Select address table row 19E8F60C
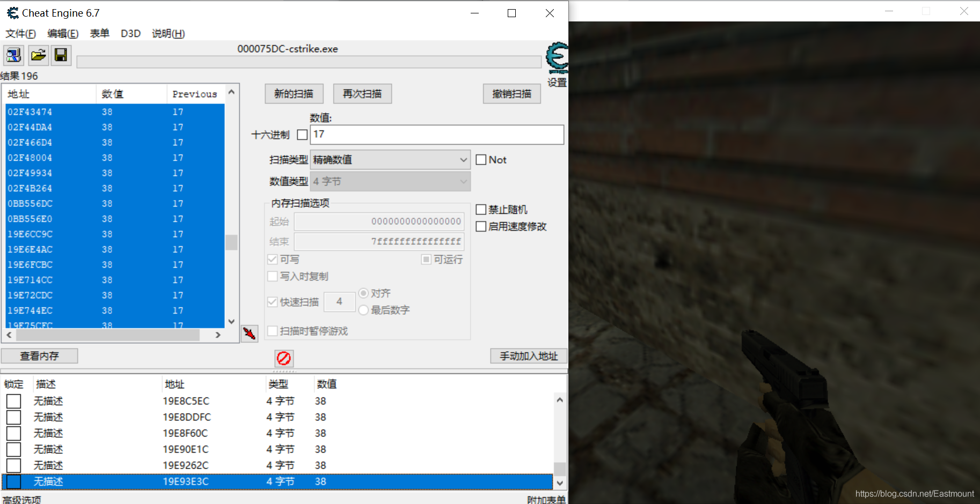This screenshot has width=980, height=504. [277, 433]
